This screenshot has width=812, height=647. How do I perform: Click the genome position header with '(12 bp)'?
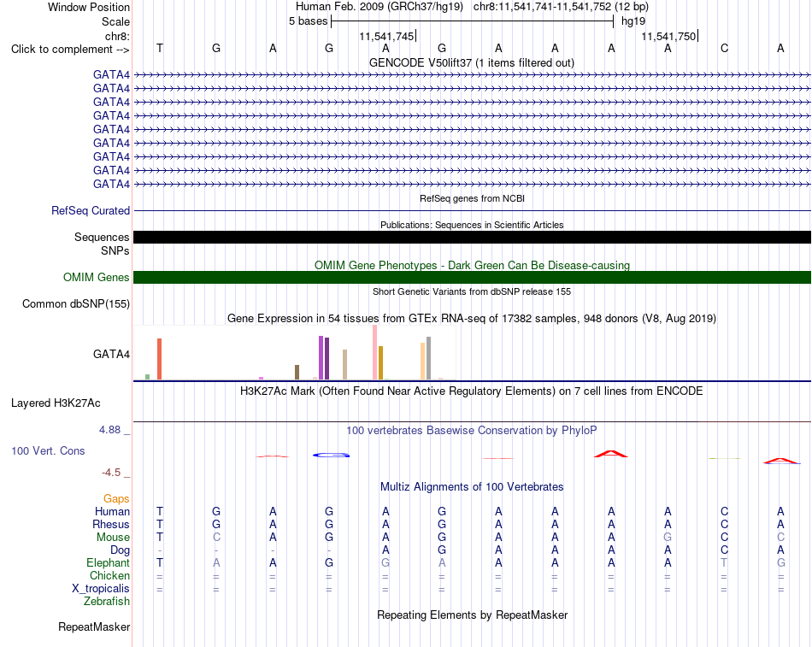pos(472,7)
